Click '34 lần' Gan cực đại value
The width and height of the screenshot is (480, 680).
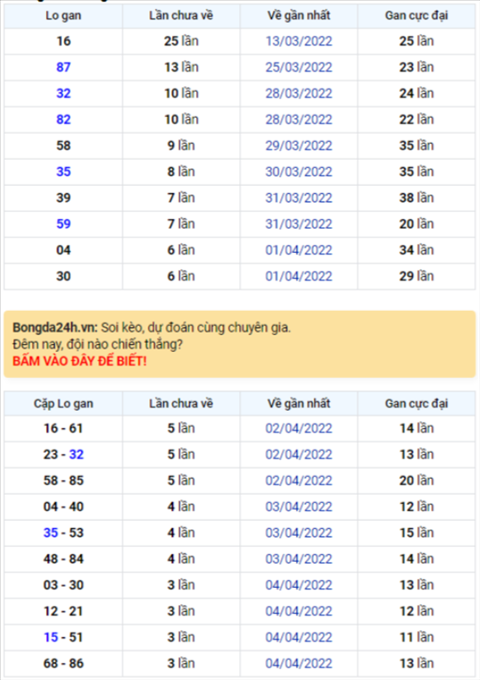(x=416, y=250)
